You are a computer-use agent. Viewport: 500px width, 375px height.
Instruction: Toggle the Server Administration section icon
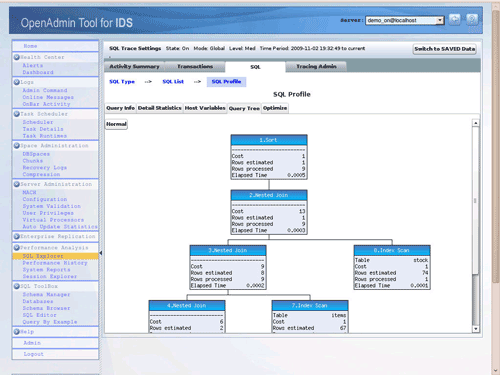click(x=17, y=184)
